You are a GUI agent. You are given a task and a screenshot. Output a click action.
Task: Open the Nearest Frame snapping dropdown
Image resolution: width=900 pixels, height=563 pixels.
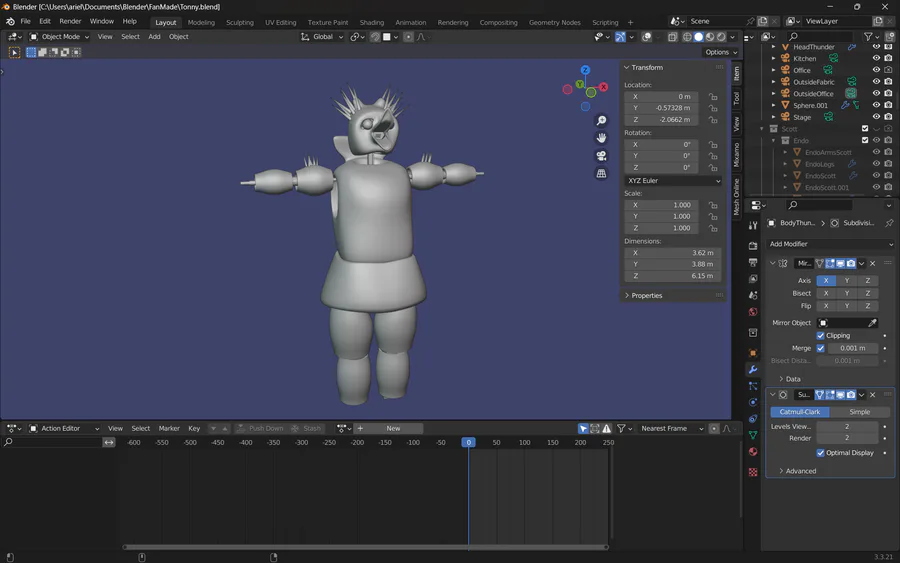pyautogui.click(x=672, y=429)
